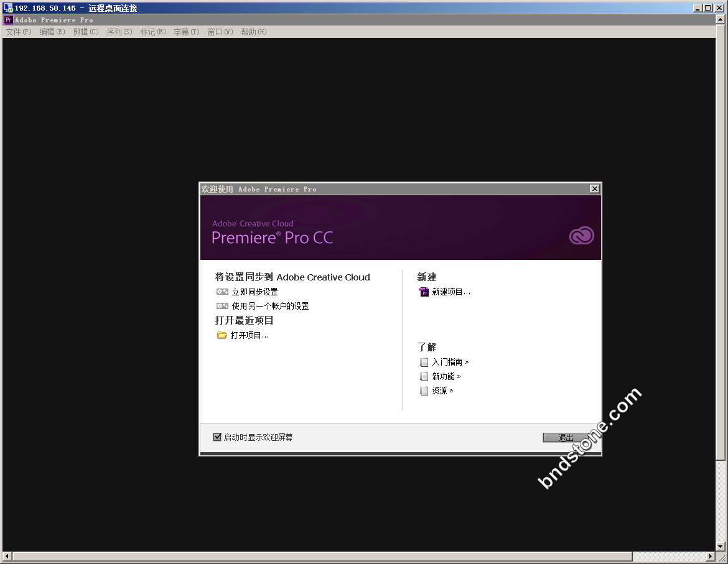The width and height of the screenshot is (728, 564).
Task: Open the 帮助(H) menu
Action: point(254,32)
